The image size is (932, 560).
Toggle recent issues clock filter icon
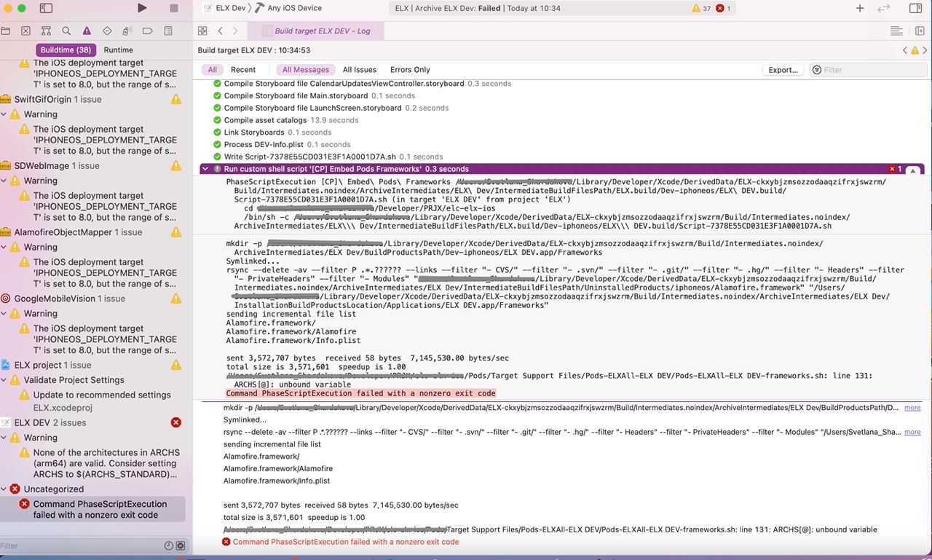point(169,545)
